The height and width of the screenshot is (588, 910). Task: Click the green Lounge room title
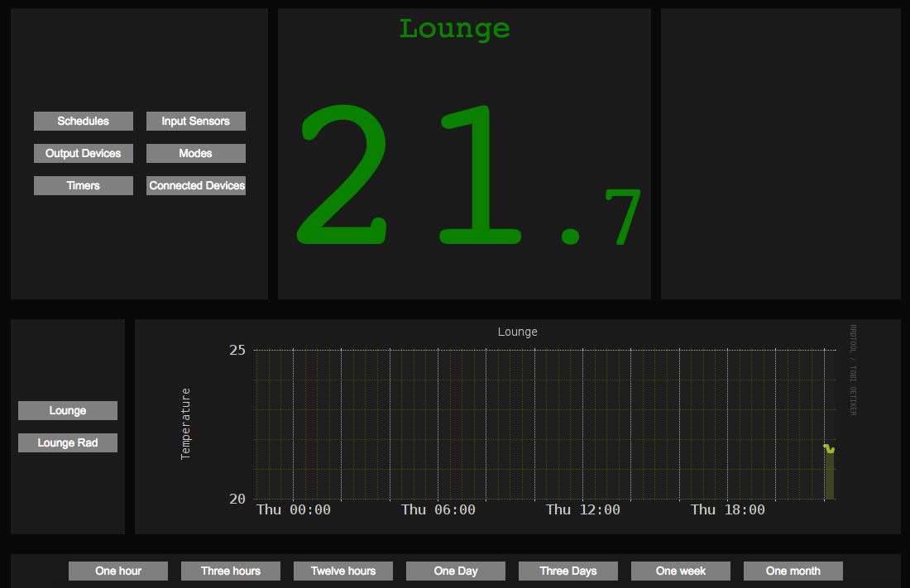pos(454,28)
